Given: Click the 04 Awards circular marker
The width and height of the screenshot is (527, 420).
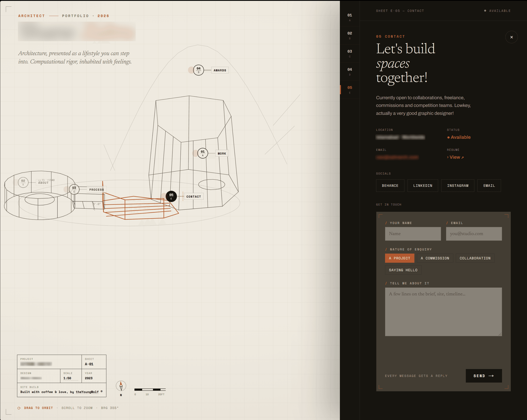Looking at the screenshot, I should (199, 70).
